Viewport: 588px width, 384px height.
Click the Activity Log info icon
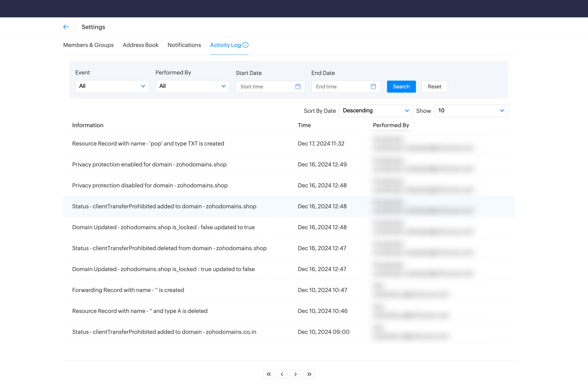(x=245, y=45)
